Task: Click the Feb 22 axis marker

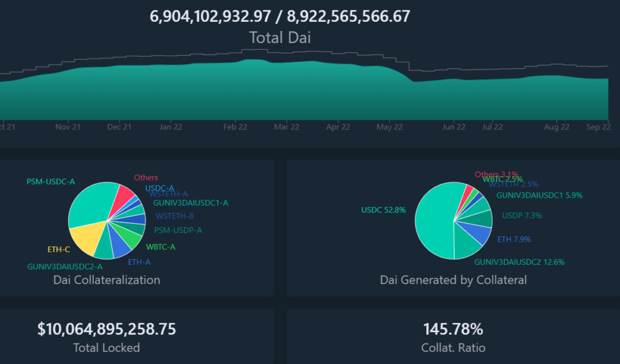Action: pyautogui.click(x=235, y=127)
